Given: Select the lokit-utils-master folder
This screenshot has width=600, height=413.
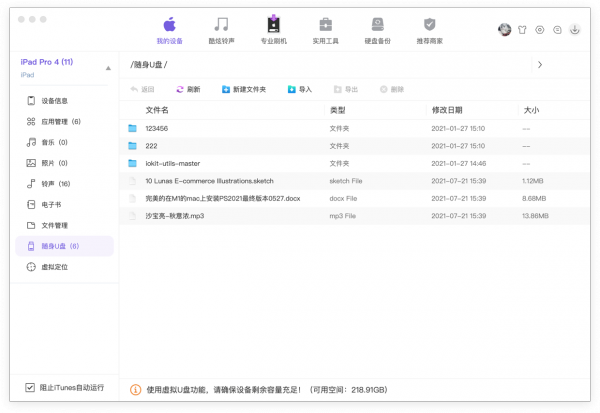Looking at the screenshot, I should 354,163.
